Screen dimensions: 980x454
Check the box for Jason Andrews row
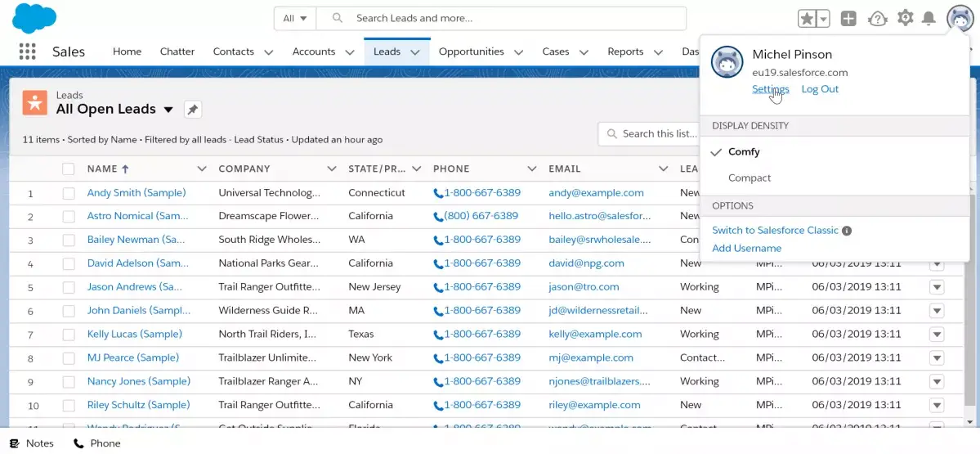[x=69, y=287]
